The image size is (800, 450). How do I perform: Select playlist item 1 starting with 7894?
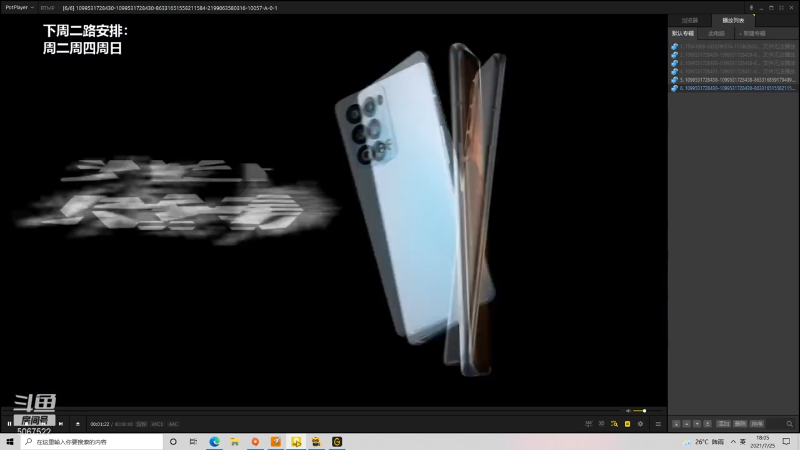click(734, 46)
